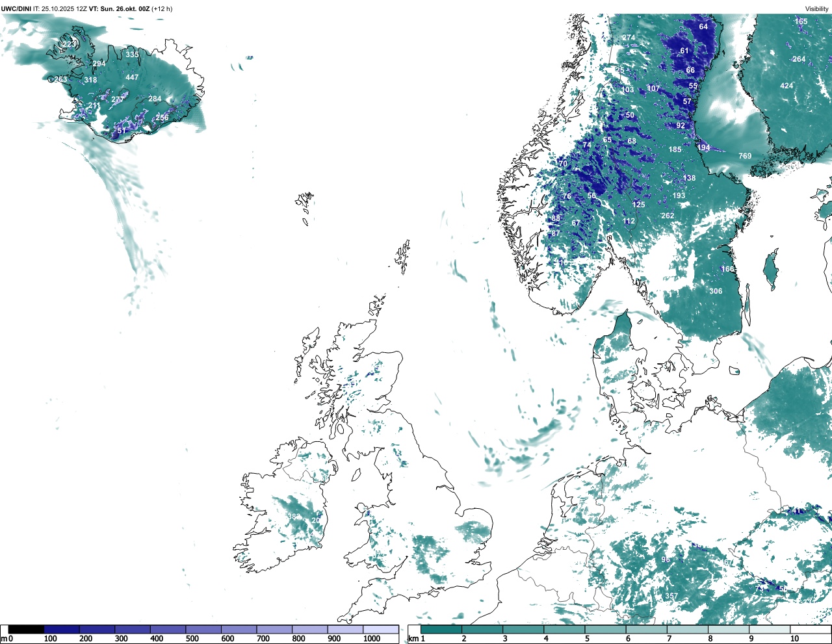Click the value 107 in central Sweden

[x=653, y=88]
